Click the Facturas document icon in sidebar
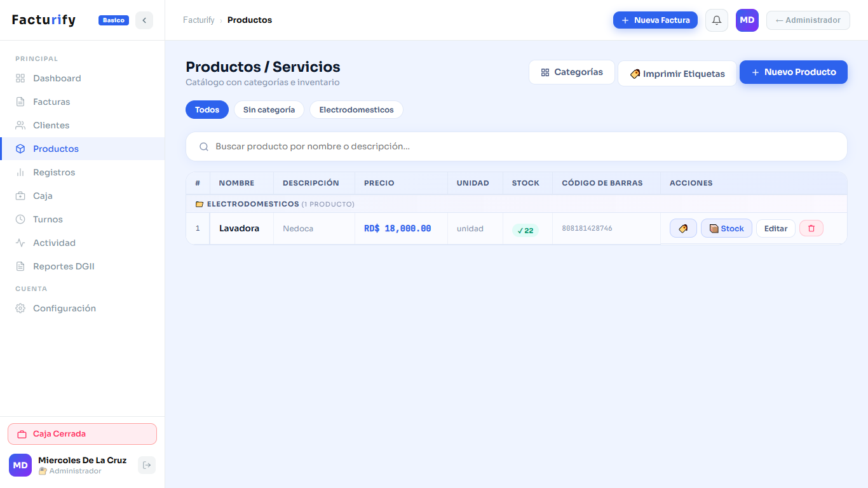 20,102
